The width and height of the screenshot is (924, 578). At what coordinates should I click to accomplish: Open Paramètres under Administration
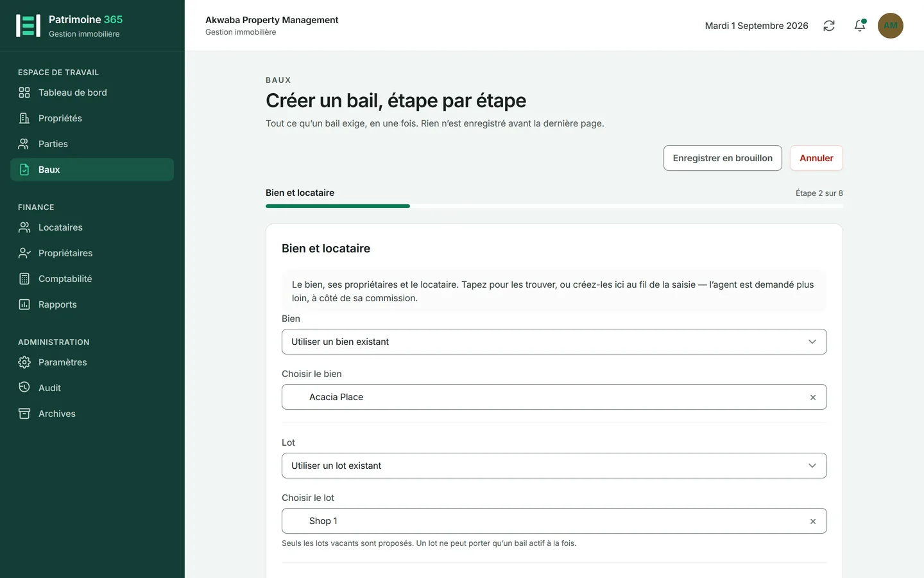click(92, 362)
